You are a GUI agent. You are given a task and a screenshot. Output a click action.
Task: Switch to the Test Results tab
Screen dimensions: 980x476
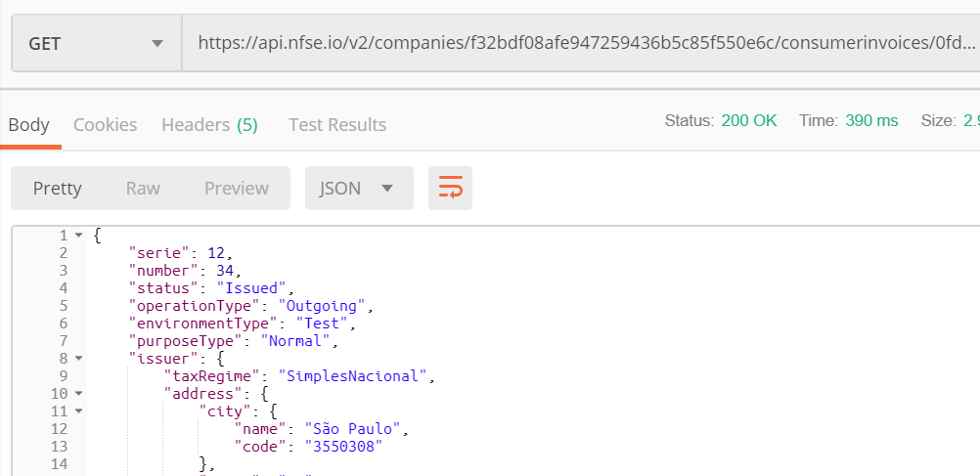[337, 125]
